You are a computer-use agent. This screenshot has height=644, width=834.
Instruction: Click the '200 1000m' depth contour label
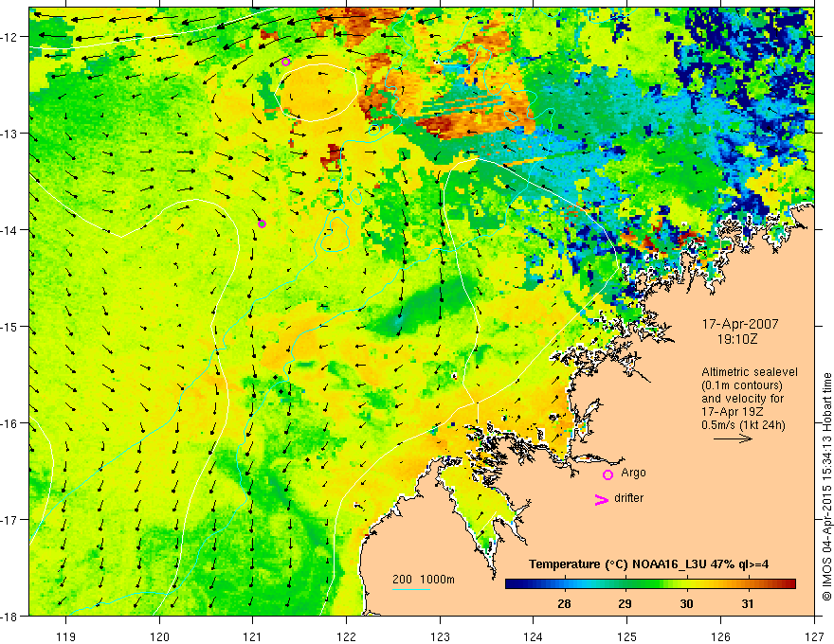pyautogui.click(x=424, y=580)
